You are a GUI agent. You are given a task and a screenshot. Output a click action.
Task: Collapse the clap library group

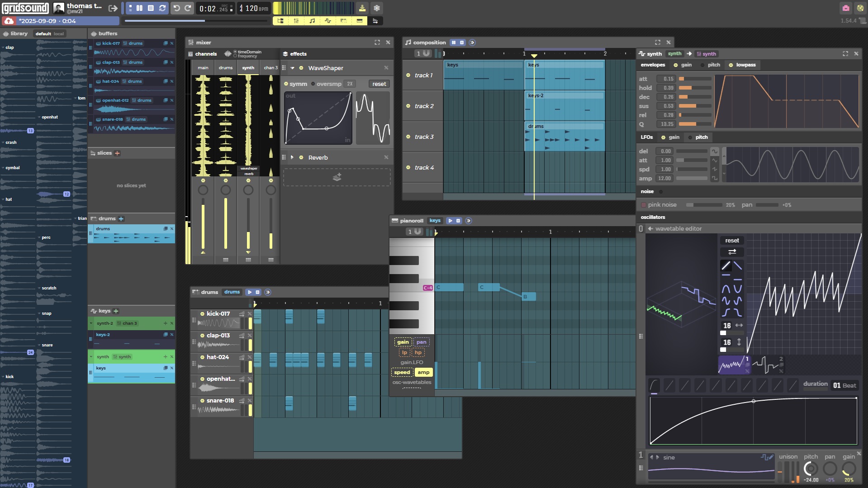pos(3,47)
